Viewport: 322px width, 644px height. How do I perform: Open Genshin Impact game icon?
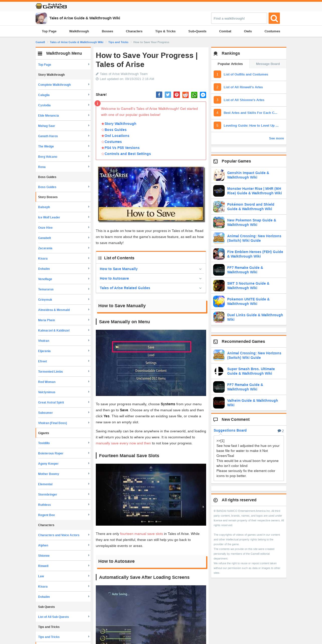tap(219, 175)
